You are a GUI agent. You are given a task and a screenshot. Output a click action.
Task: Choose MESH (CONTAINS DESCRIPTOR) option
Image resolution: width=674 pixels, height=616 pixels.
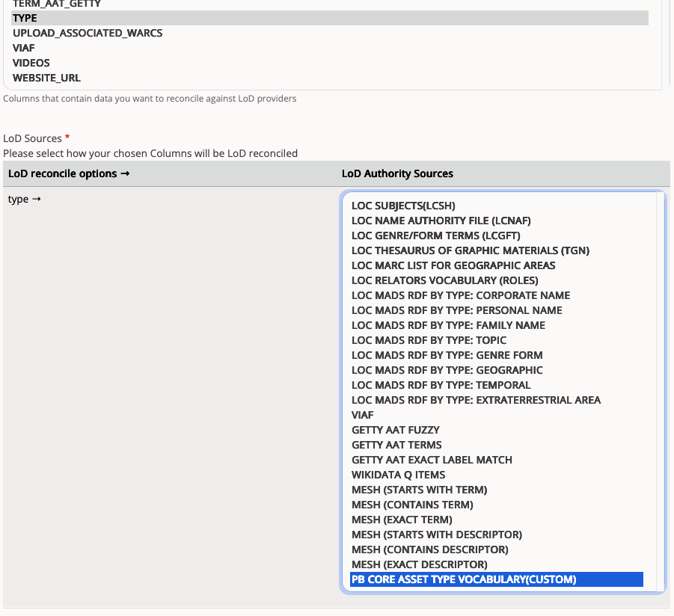pyautogui.click(x=429, y=549)
